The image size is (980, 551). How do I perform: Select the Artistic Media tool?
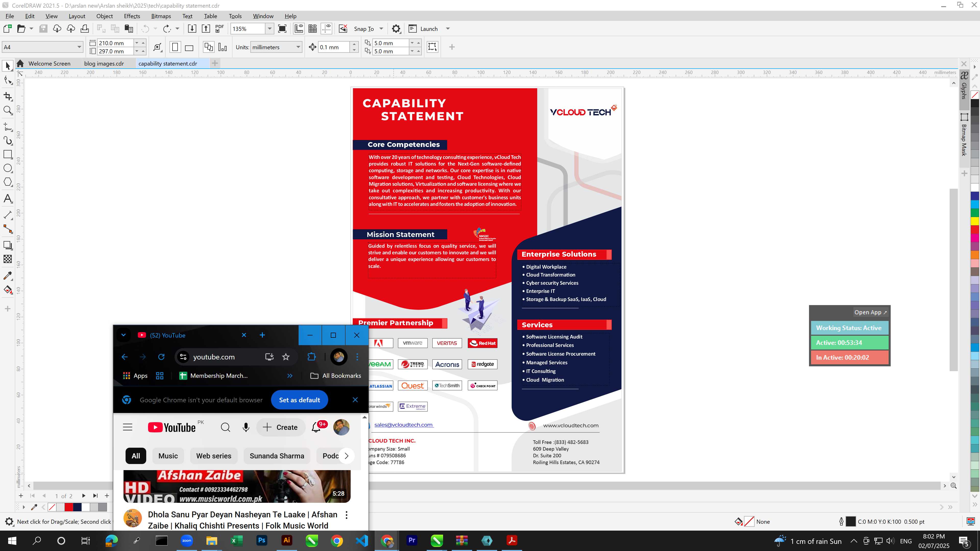pyautogui.click(x=8, y=140)
